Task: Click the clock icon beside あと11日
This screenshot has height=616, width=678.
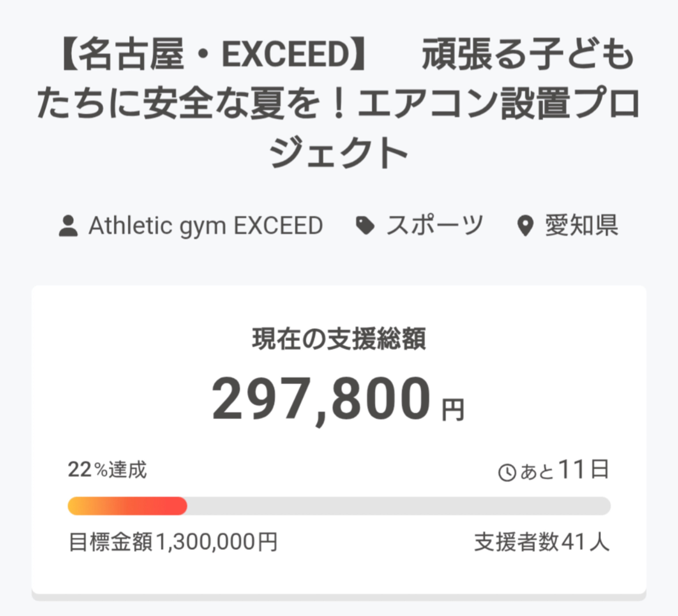Action: pos(507,472)
